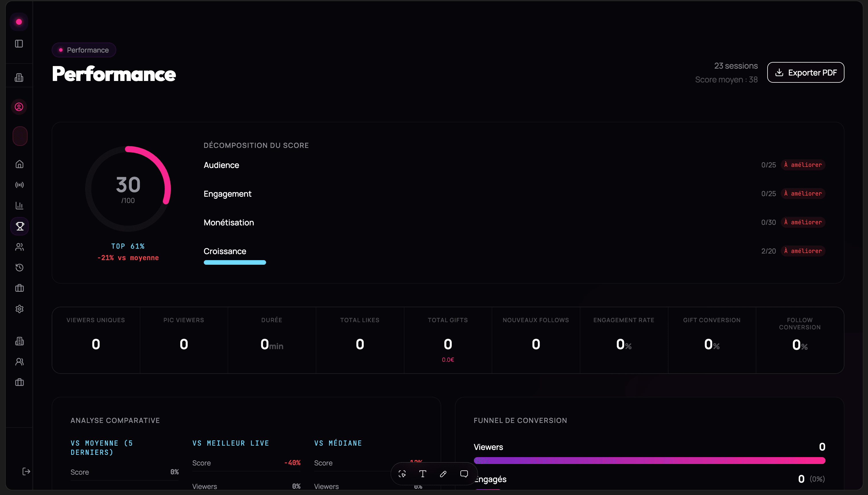The height and width of the screenshot is (495, 868).
Task: Click the logout arrow icon
Action: coord(26,471)
